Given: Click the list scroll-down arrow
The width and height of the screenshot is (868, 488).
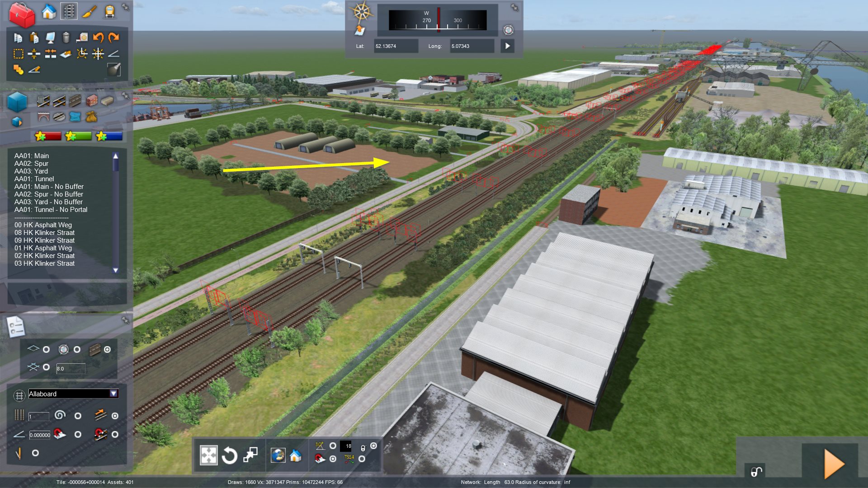Looking at the screenshot, I should pos(116,270).
